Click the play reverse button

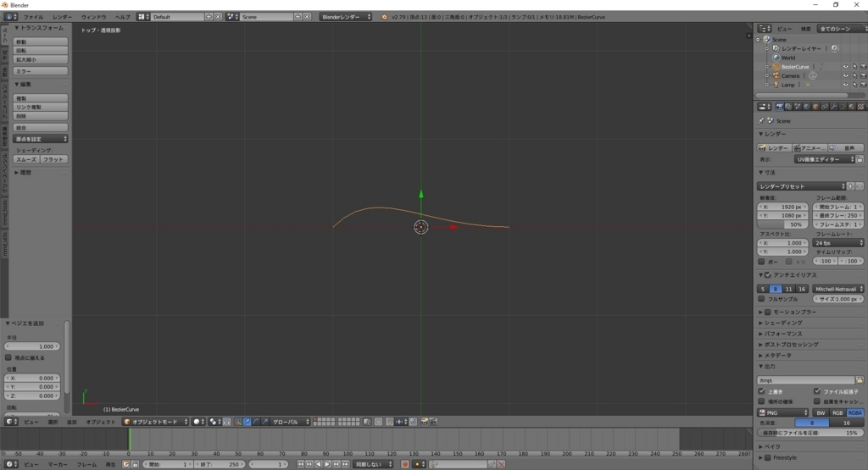(319, 464)
